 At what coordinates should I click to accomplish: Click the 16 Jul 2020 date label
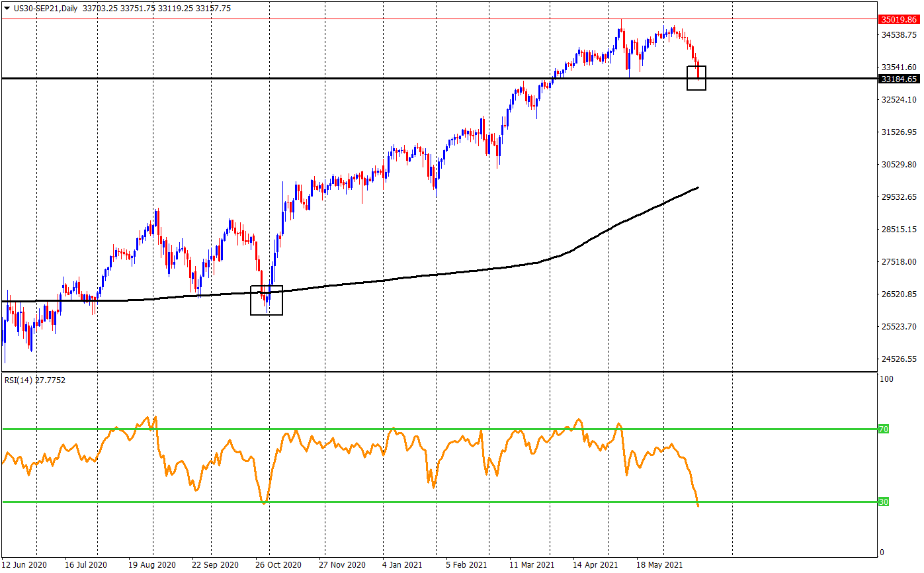tap(86, 565)
